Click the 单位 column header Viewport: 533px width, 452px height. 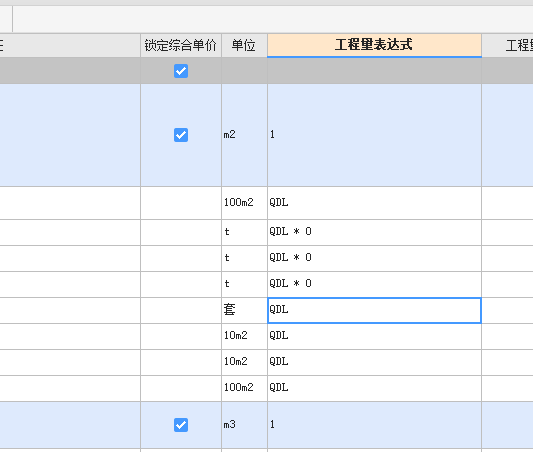[x=244, y=45]
